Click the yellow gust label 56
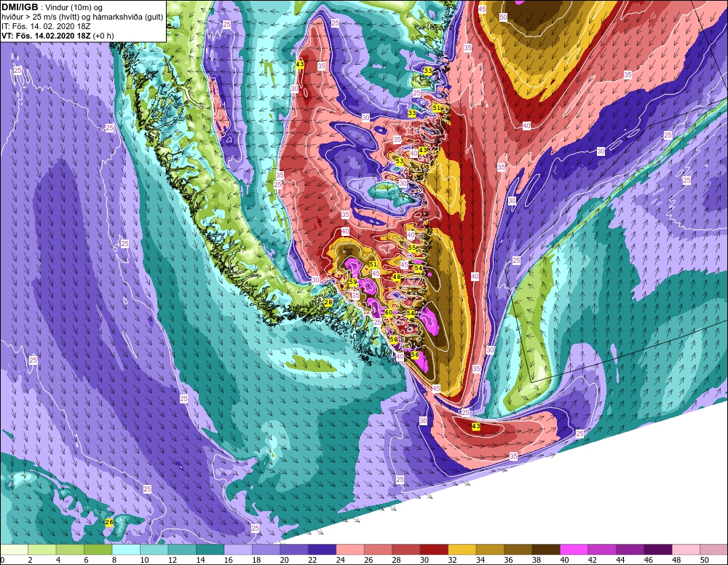This screenshot has width=728, height=565. coord(415,355)
